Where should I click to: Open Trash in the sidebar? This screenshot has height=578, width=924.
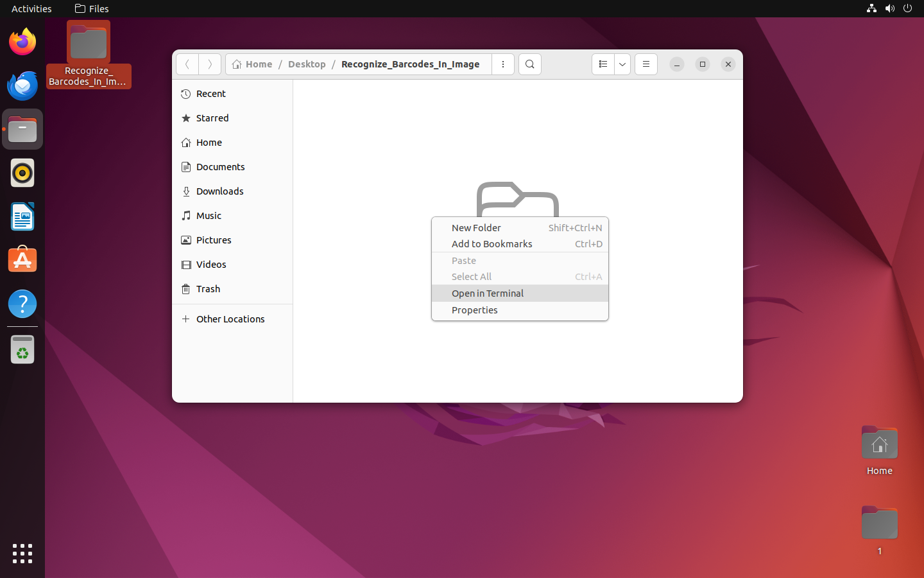(208, 289)
